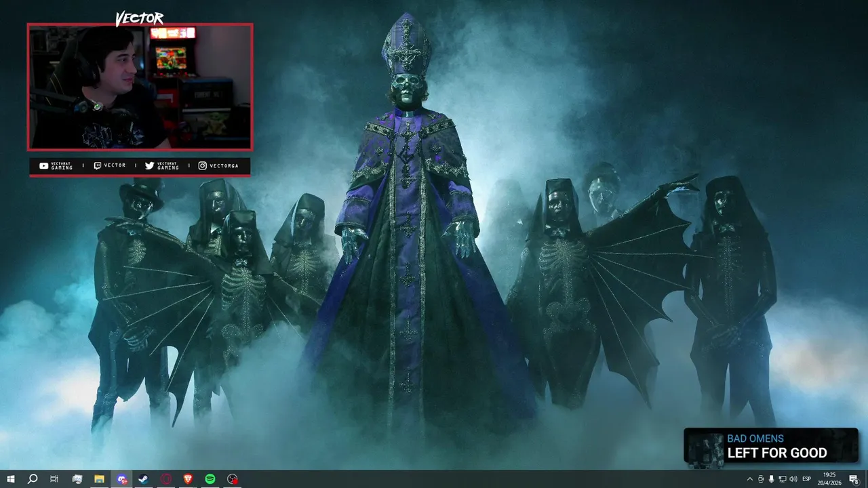Viewport: 868px width, 488px height.
Task: Click the VECTORGA Instagram handle text
Action: coord(224,165)
